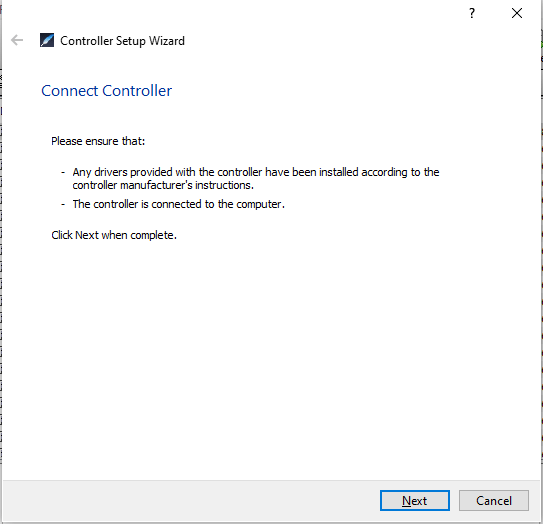Close the Controller Setup Wizard dialog
Viewport: 543px width, 524px height.
(x=517, y=13)
